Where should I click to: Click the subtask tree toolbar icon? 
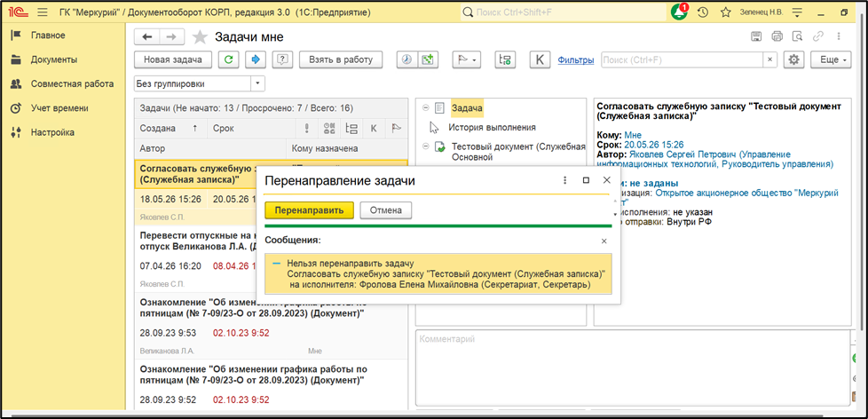(504, 59)
